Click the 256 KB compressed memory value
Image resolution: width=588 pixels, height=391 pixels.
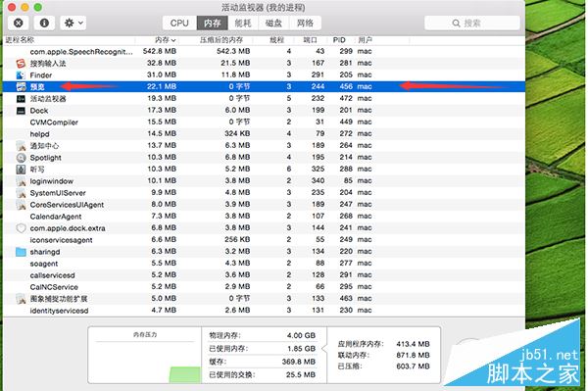[x=237, y=239]
